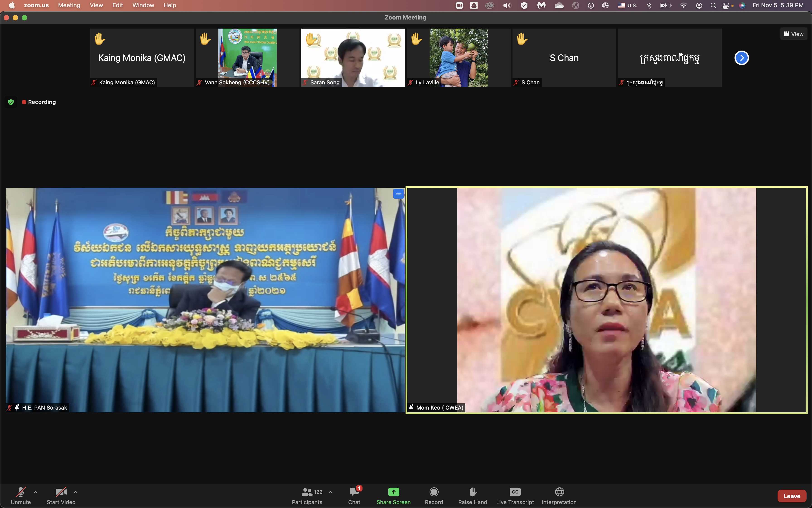Screen dimensions: 812x508
Task: Open the volume control in menu bar
Action: click(507, 5)
